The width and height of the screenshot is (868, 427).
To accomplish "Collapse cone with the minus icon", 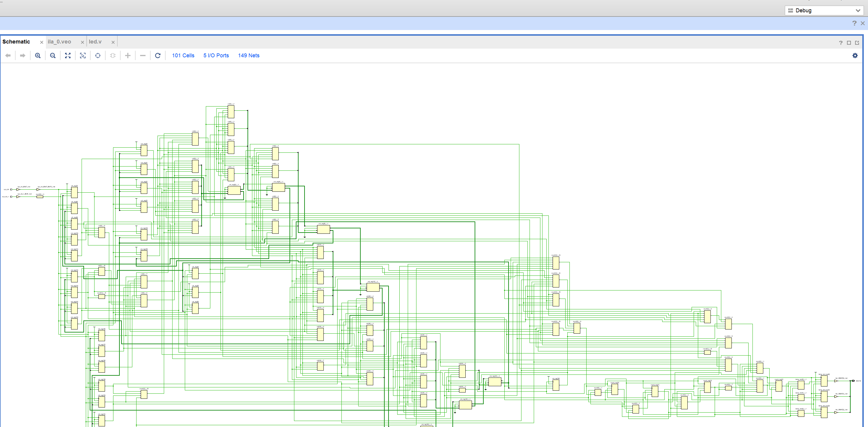I will pyautogui.click(x=143, y=56).
